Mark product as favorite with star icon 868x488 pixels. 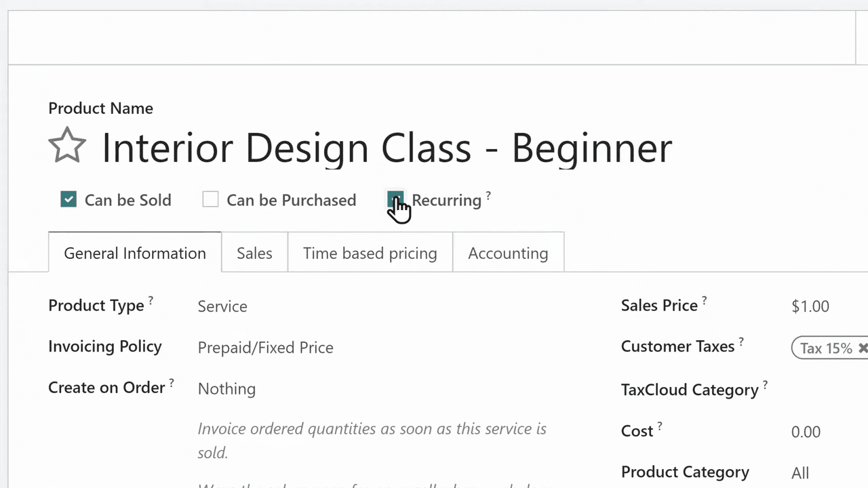tap(67, 146)
